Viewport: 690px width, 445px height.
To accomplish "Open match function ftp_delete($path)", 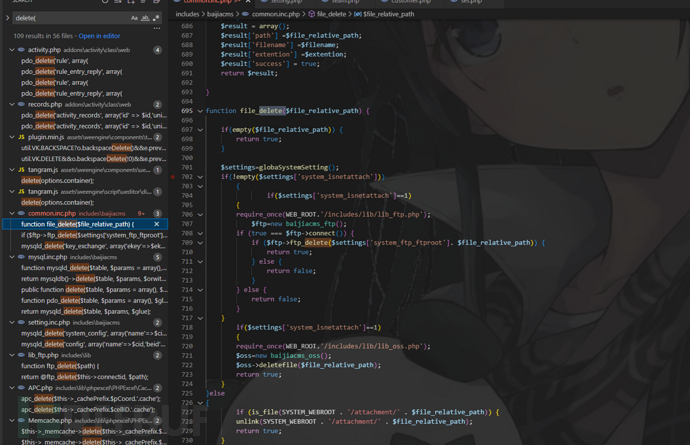I will 60,366.
